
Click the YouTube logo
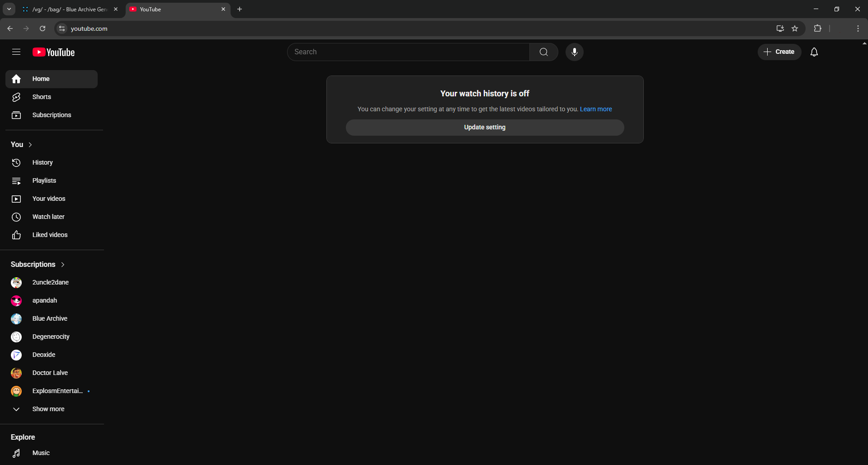(53, 52)
